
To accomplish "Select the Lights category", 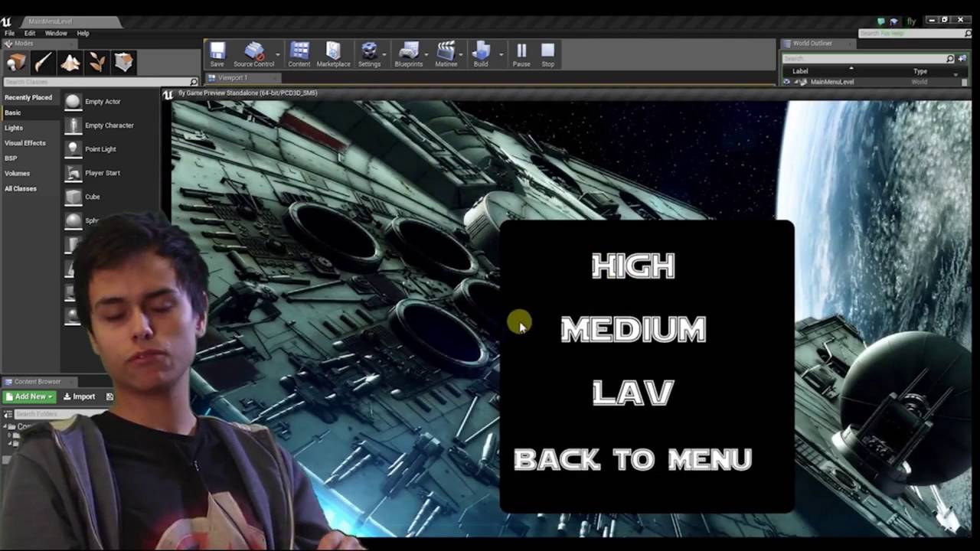I will coord(14,128).
